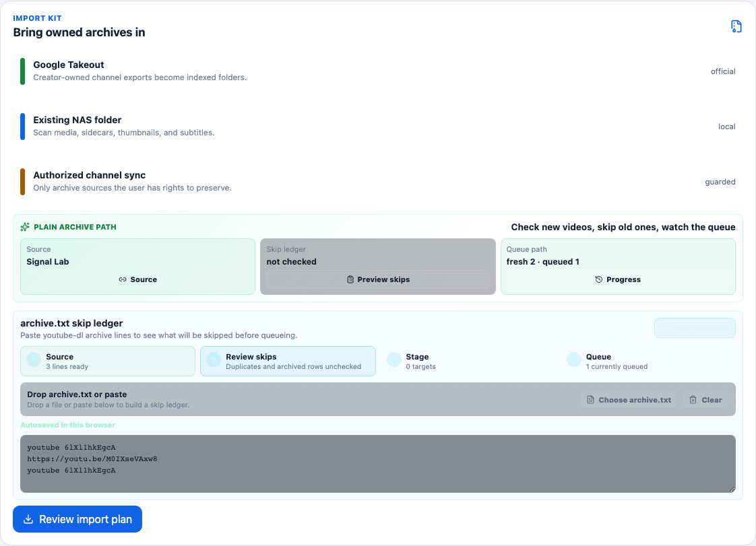Click the step number circle in the Source step
The width and height of the screenshot is (756, 546).
34,360
